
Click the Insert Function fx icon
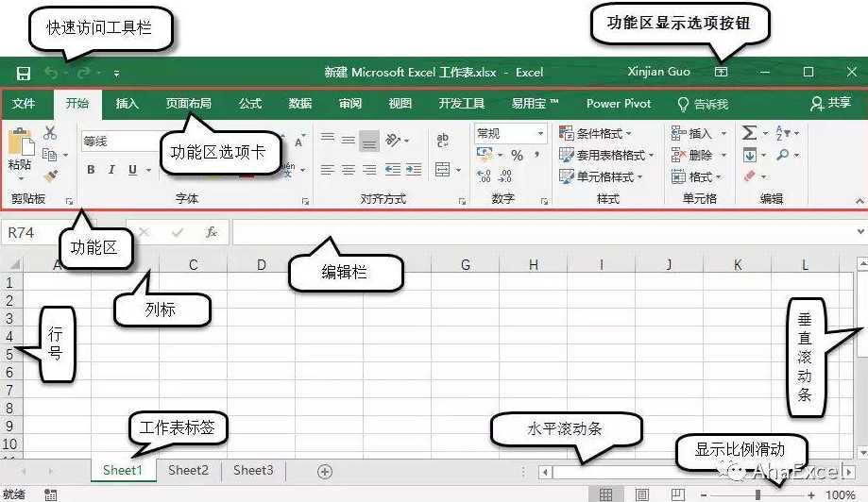(x=211, y=232)
